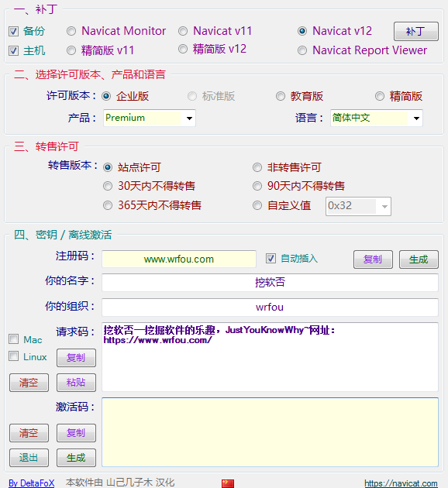This screenshot has width=448, height=488.
Task: Click inside the 激活码 activation code box
Action: [270, 432]
